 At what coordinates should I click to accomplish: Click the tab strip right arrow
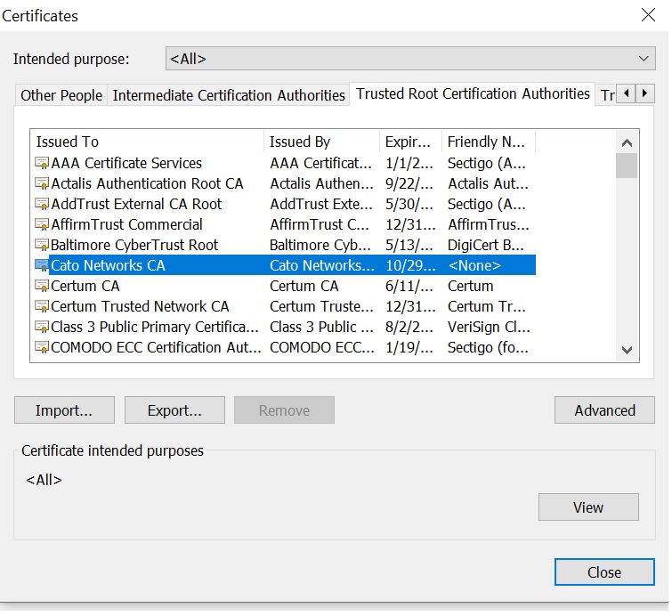(644, 93)
